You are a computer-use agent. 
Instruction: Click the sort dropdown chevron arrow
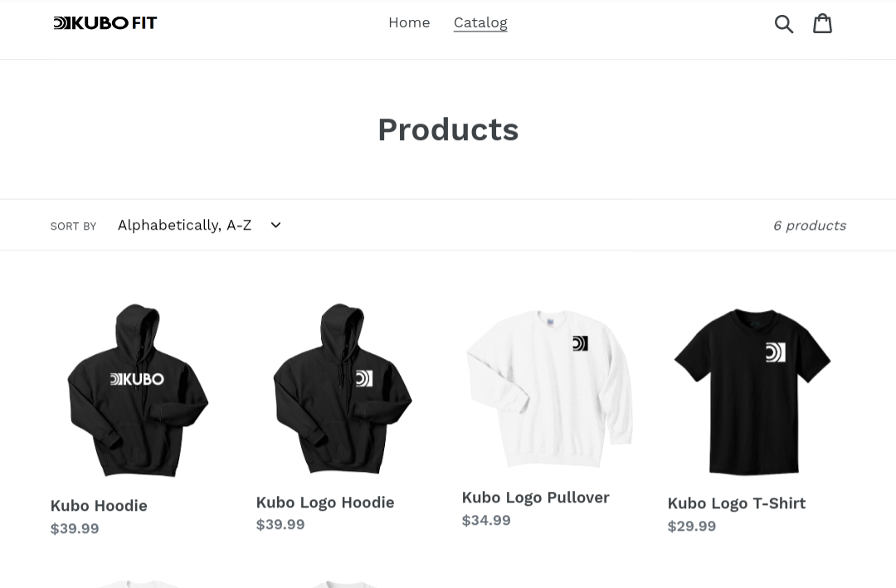tap(275, 225)
